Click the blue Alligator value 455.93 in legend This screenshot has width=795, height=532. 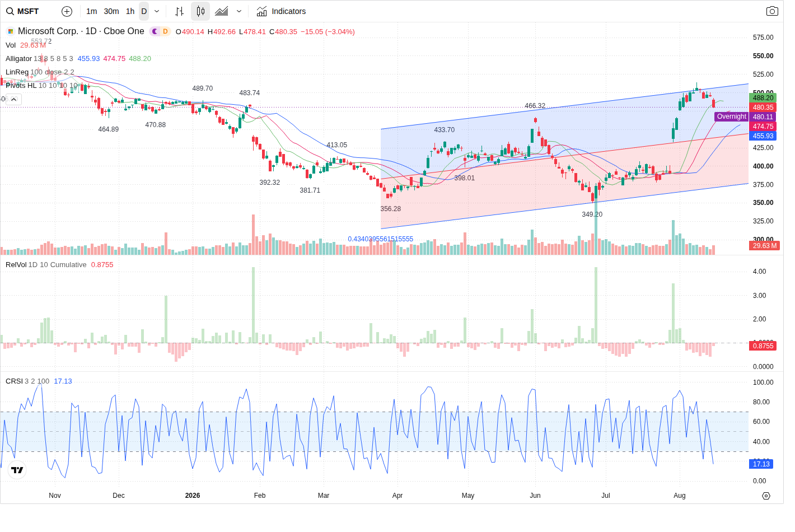(x=88, y=58)
